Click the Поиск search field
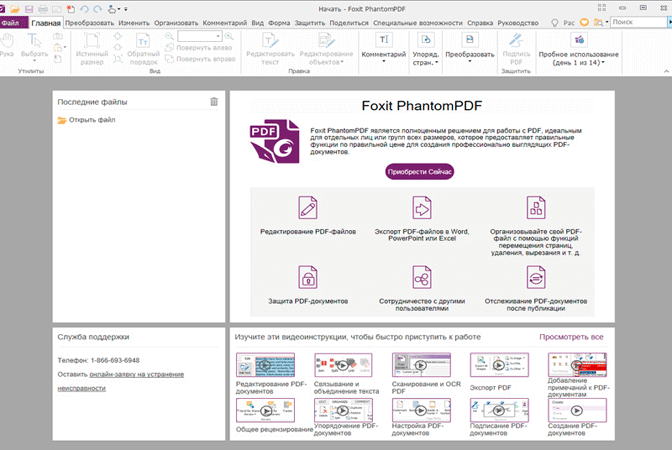Image resolution: width=672 pixels, height=450 pixels. tap(638, 22)
